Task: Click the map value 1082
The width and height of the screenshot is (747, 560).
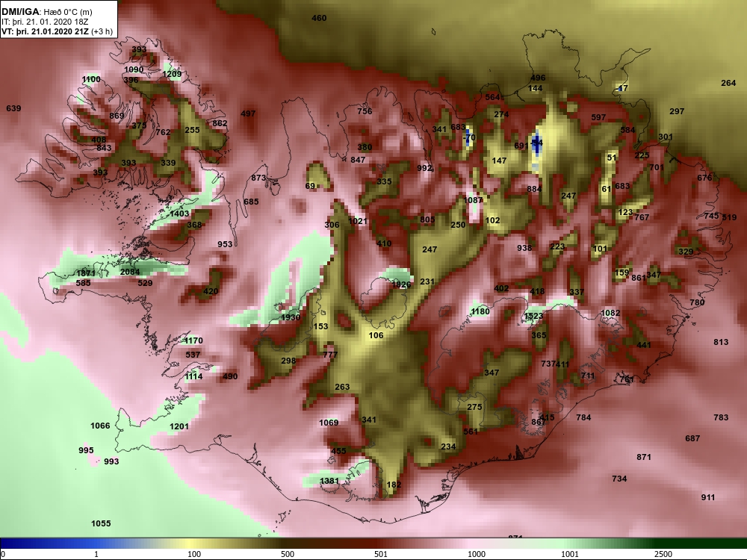Action: 610,313
